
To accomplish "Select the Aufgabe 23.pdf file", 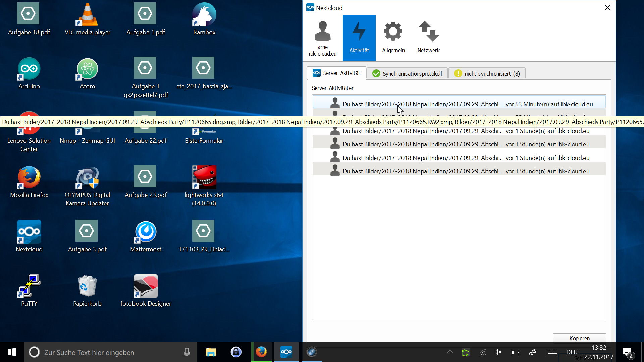I will click(146, 182).
